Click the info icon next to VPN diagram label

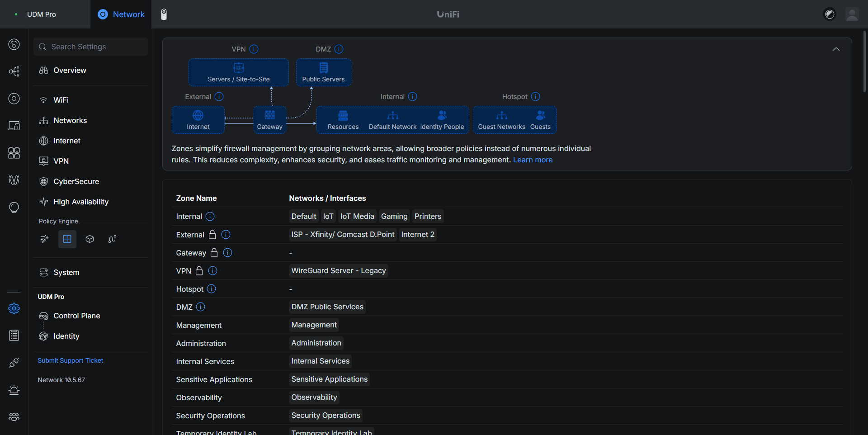254,49
